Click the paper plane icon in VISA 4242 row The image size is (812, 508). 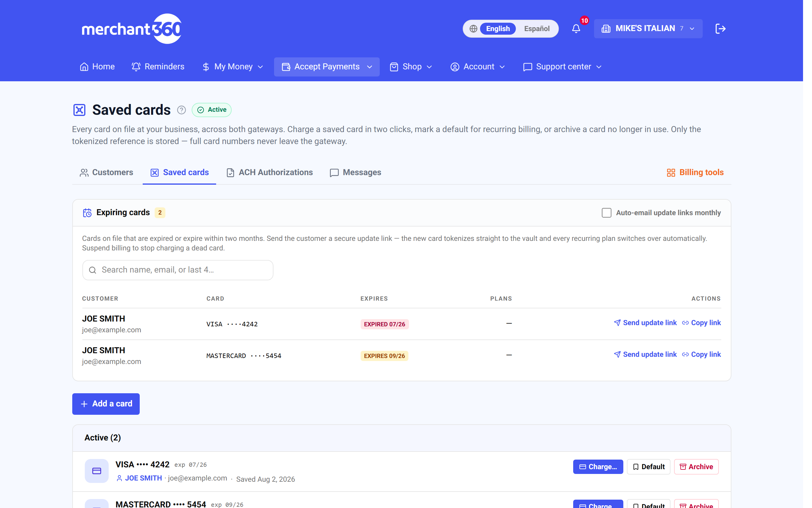click(x=617, y=323)
